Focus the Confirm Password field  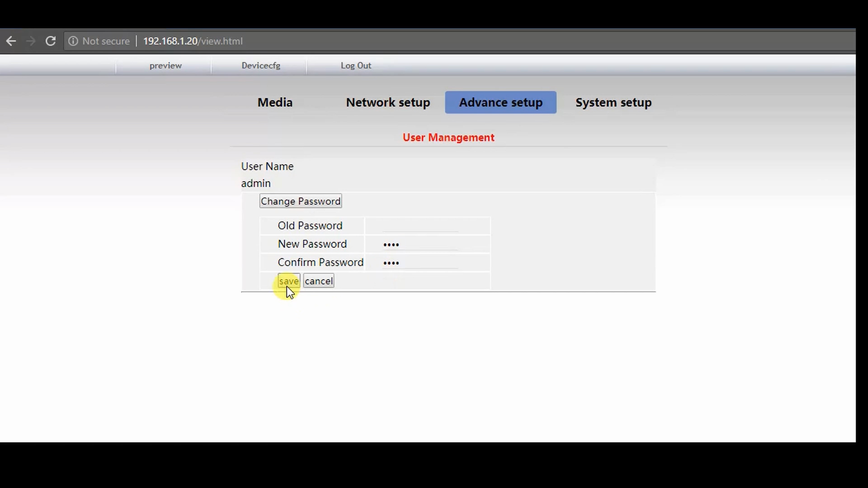pos(420,263)
